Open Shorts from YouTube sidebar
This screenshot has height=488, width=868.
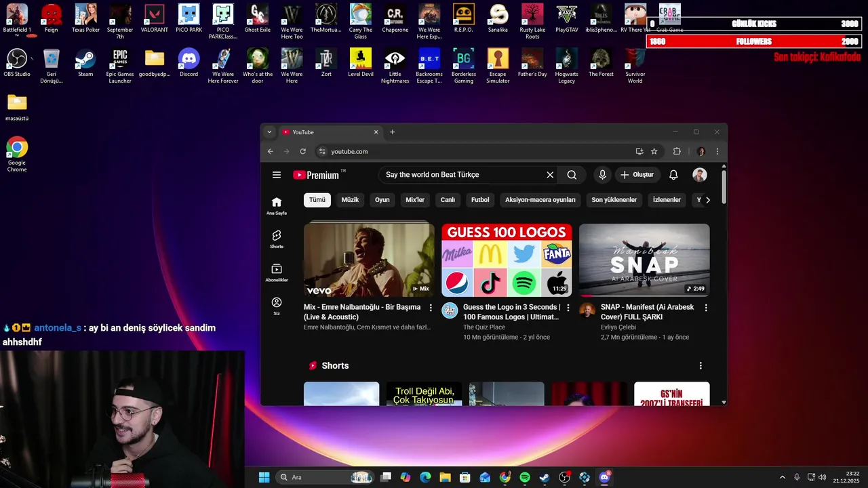coord(277,239)
